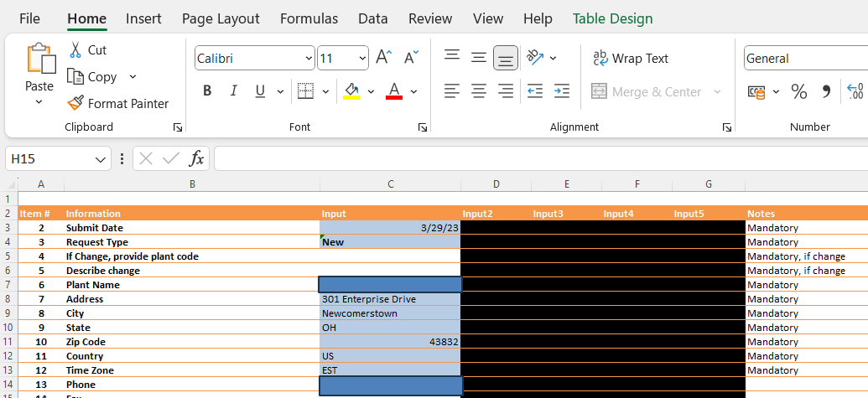Toggle Wrap Text
Screen dimensions: 868x398
pos(631,59)
